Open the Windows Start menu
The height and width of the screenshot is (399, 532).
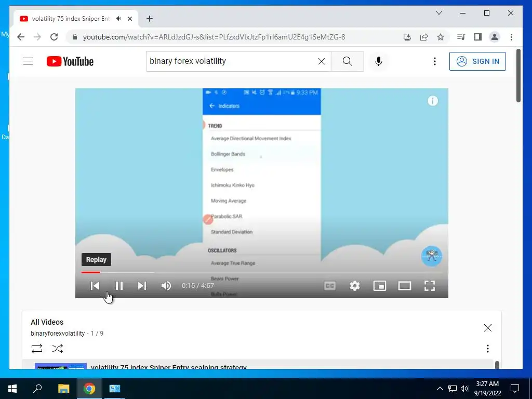click(x=12, y=389)
